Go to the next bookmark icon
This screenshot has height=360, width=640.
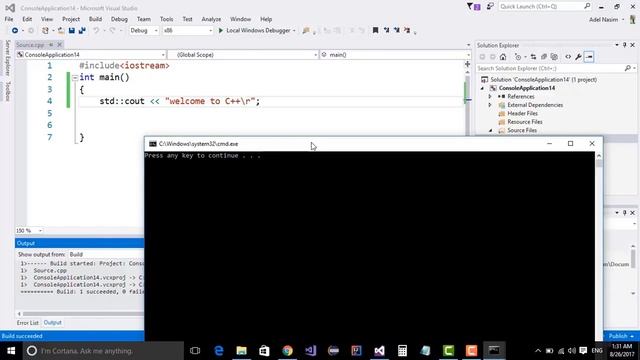click(396, 30)
